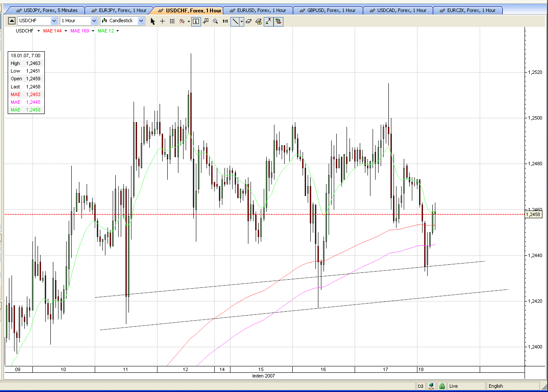Toggle the trade markers toolbar button

(278, 21)
